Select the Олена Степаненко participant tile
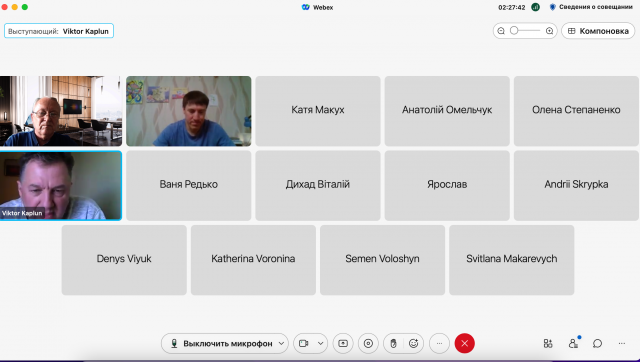The width and height of the screenshot is (640, 362). tap(576, 111)
